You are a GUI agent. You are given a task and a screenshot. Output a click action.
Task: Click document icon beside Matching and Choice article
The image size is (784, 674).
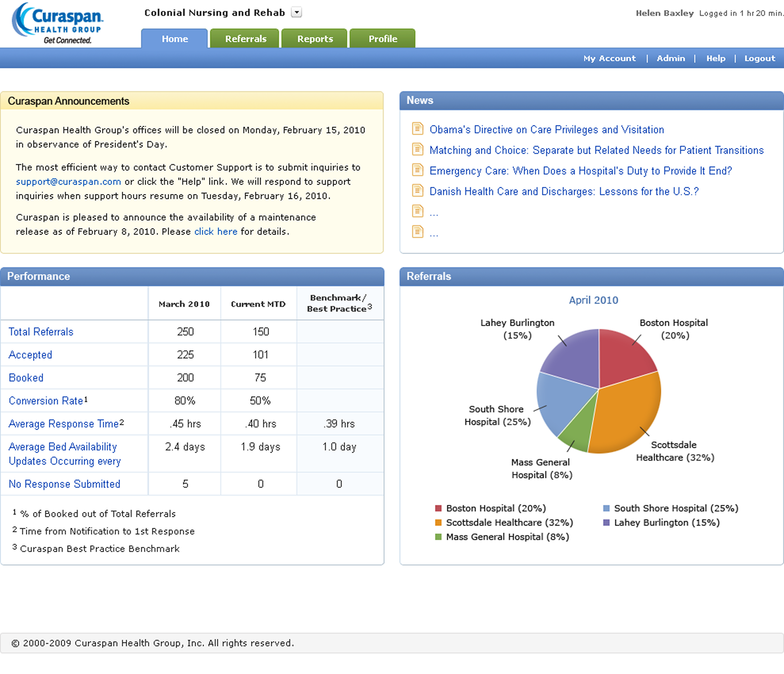[417, 150]
